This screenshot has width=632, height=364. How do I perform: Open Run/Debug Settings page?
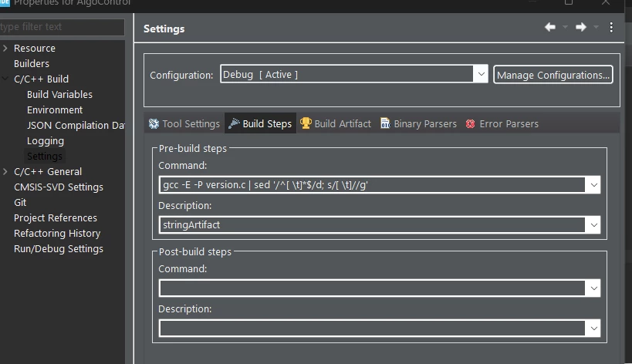(59, 249)
